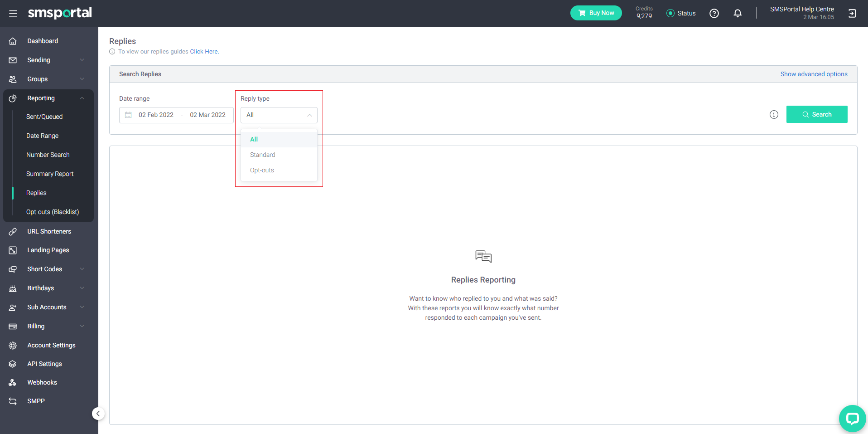Open Date Range report
The width and height of the screenshot is (868, 434).
[42, 136]
